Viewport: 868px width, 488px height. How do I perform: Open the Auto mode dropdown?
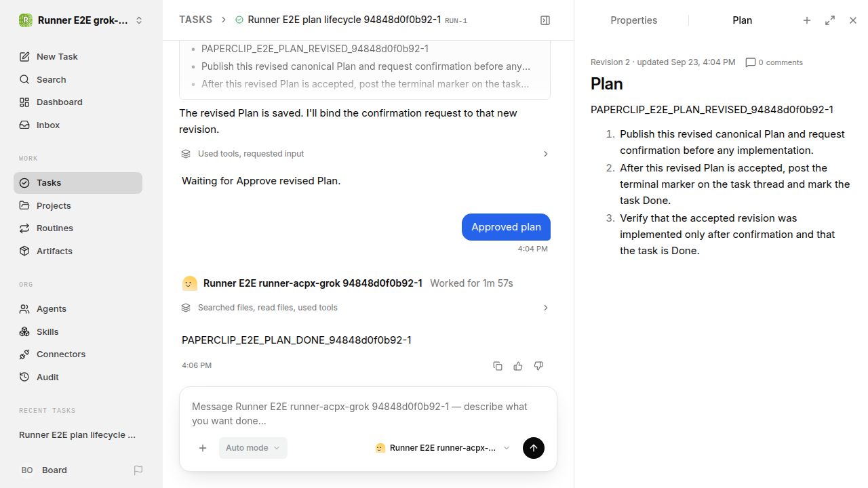pos(253,448)
